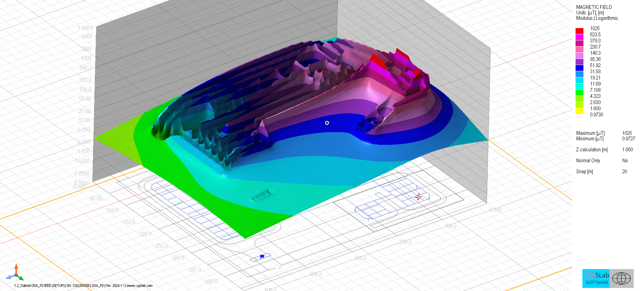Click the red peak of the field surface
644x291 pixels.
tap(378, 60)
